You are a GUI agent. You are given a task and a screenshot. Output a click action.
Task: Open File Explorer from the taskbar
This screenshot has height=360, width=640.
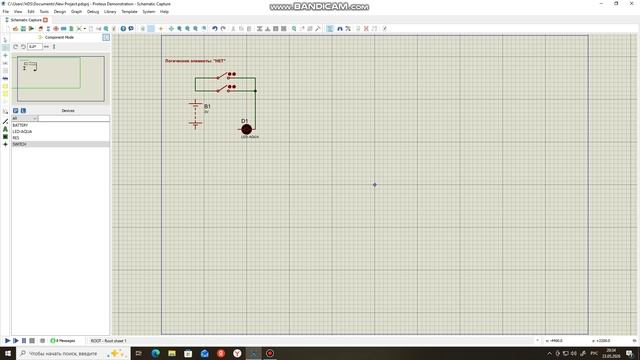point(172,353)
